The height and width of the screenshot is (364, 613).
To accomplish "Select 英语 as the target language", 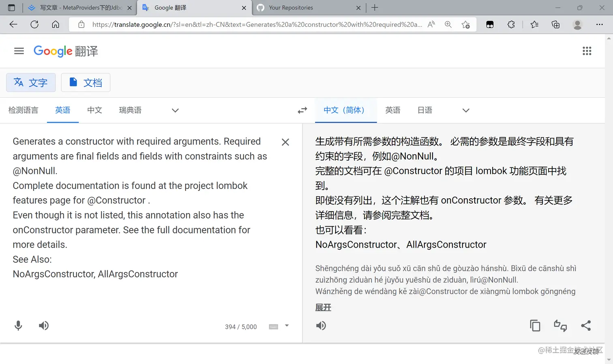I will (393, 110).
